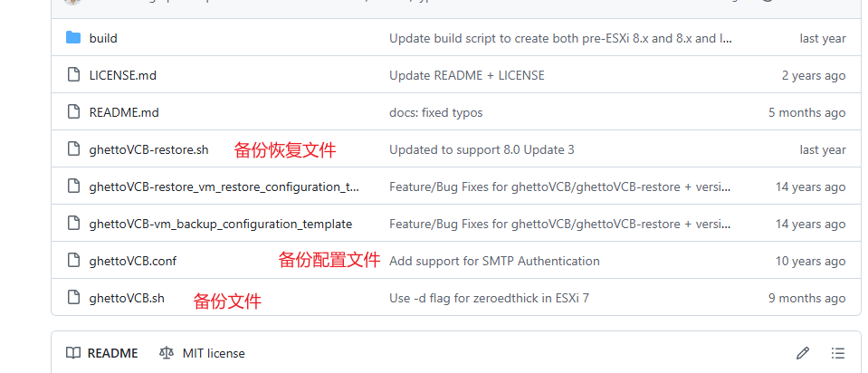Open ghettoVCB-vm_backup_configuration_template file
The width and height of the screenshot is (868, 373).
click(x=220, y=225)
